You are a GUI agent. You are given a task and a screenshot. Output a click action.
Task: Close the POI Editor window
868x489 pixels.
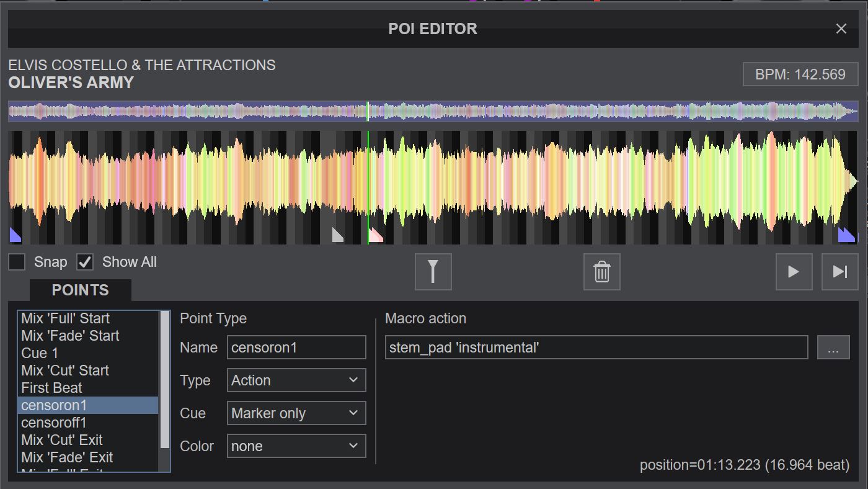tap(841, 29)
